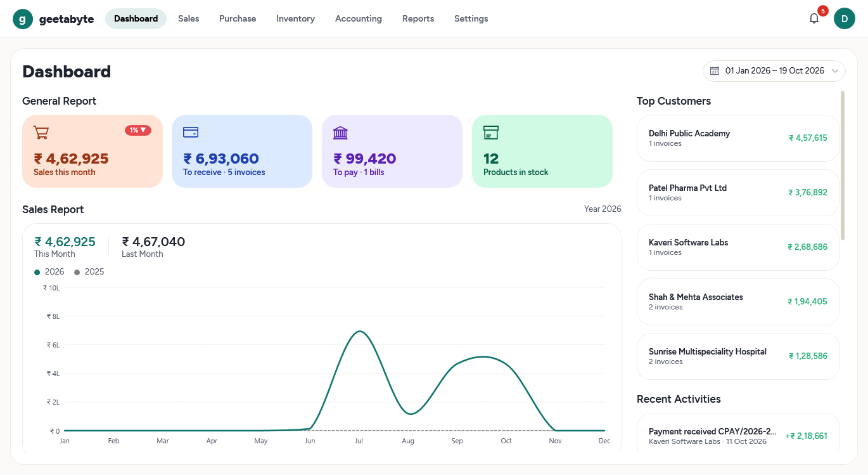Click the ₹ 1,94,405 amount
Screen dimensions: 868x475
[x=808, y=301]
